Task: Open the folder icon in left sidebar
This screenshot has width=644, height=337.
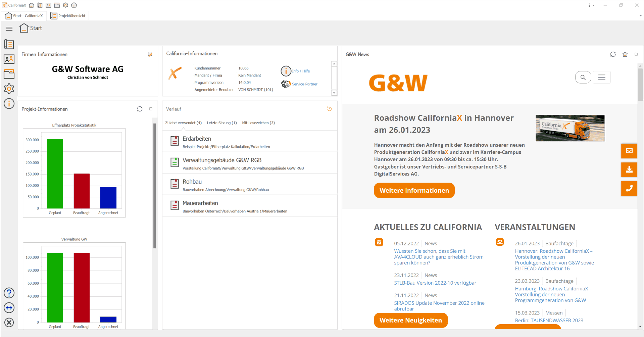Action: click(x=9, y=74)
